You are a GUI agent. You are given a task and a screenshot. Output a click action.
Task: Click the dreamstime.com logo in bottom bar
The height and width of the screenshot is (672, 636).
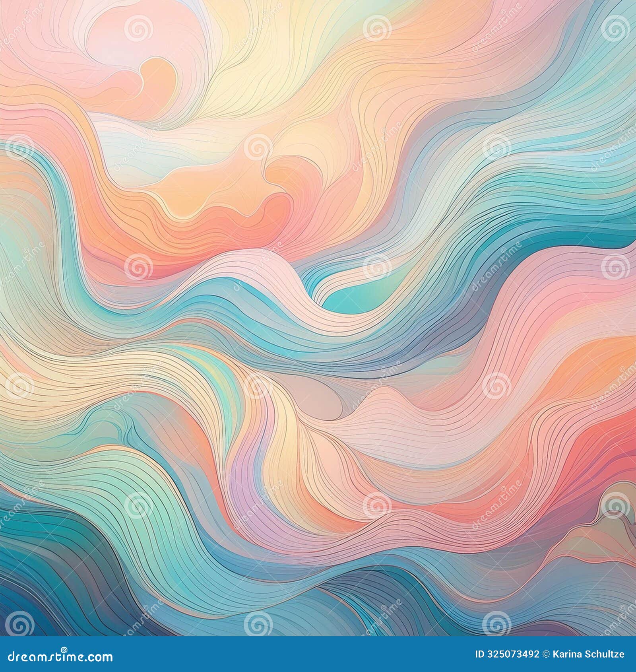pos(60,657)
